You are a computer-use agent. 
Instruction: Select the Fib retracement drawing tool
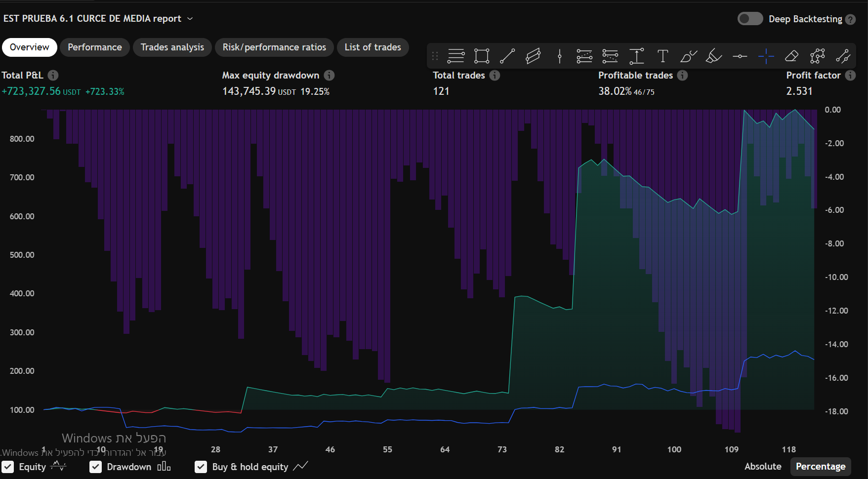coord(456,56)
